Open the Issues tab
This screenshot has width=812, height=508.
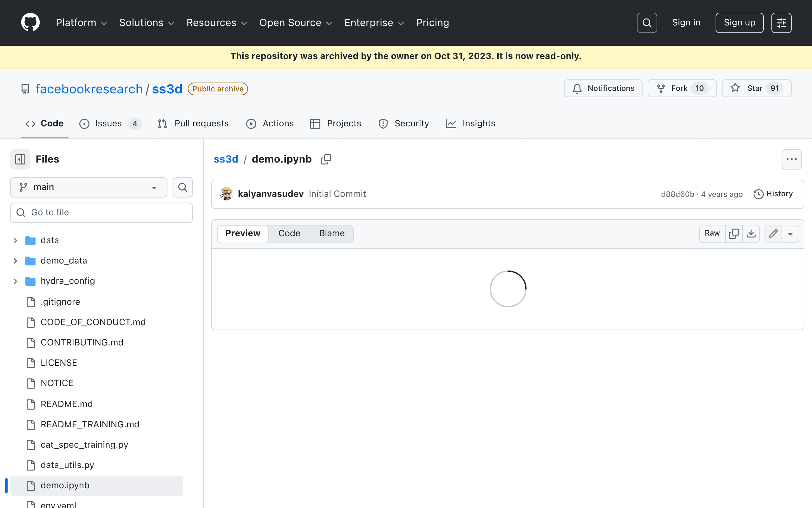pyautogui.click(x=110, y=124)
